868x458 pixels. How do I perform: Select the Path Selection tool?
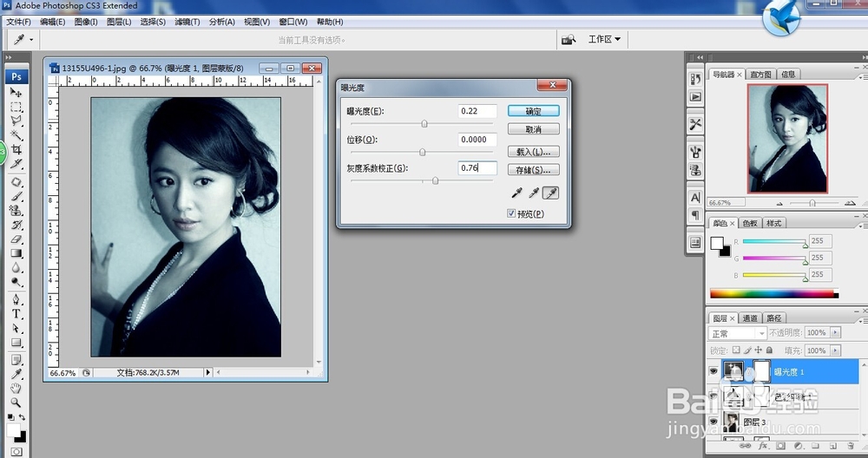pyautogui.click(x=16, y=328)
